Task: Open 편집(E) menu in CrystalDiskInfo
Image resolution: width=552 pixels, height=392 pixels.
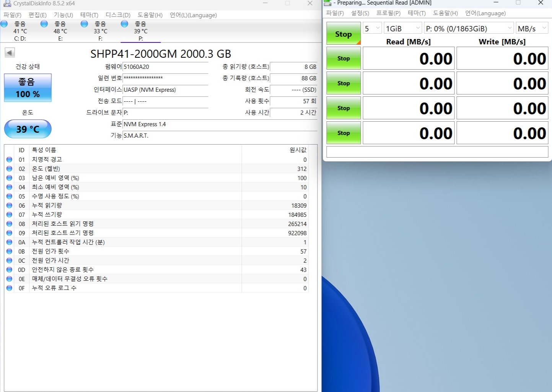Action: click(x=37, y=15)
